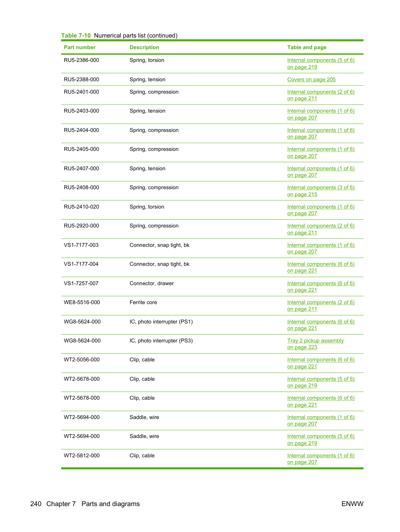
Task: Open link for VS1-7177-003 Connector, snap tight
Action: click(321, 248)
